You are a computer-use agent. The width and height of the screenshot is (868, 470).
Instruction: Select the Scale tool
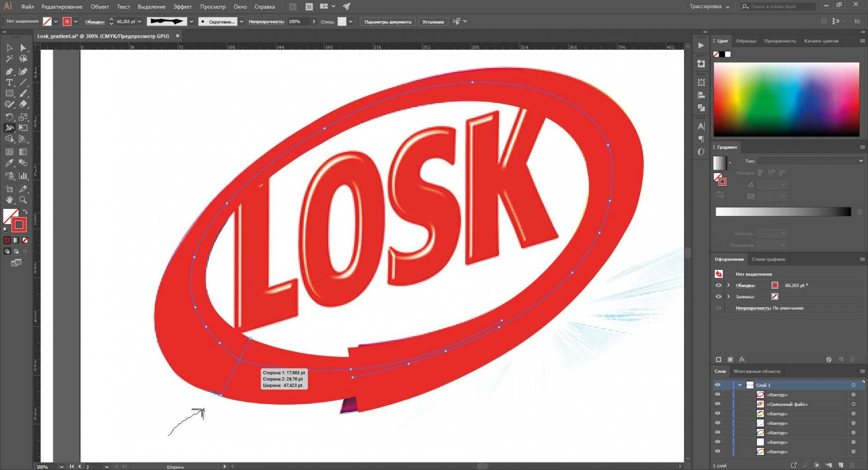click(x=23, y=117)
